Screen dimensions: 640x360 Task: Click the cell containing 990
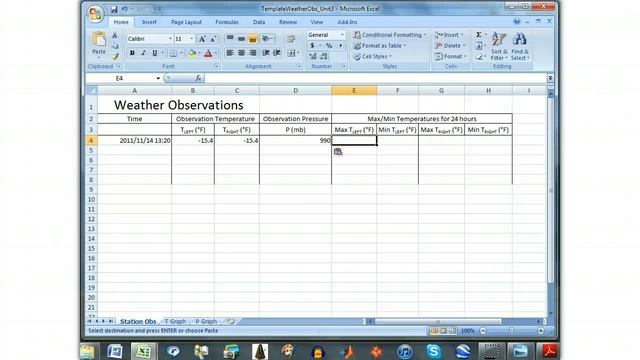point(296,140)
